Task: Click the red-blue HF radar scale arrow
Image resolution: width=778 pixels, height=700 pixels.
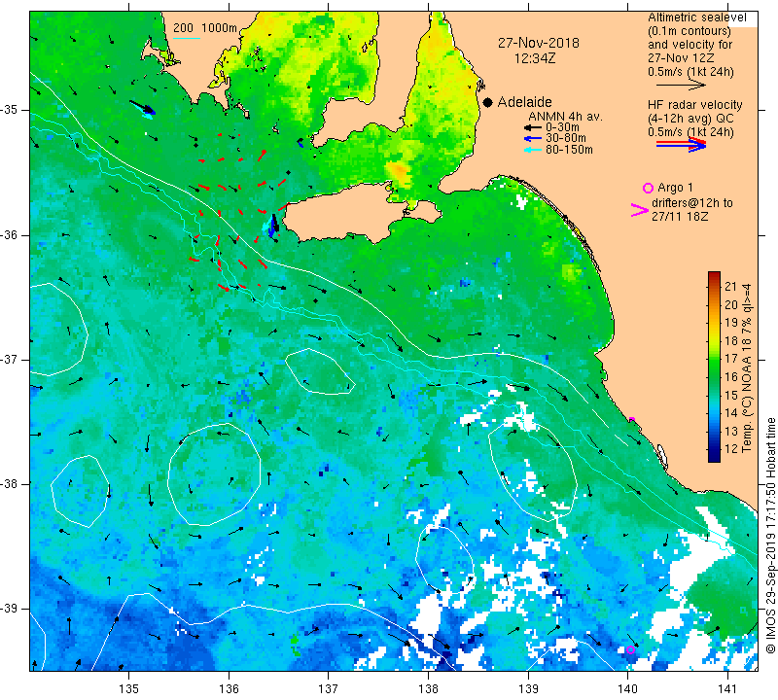Action: click(681, 144)
